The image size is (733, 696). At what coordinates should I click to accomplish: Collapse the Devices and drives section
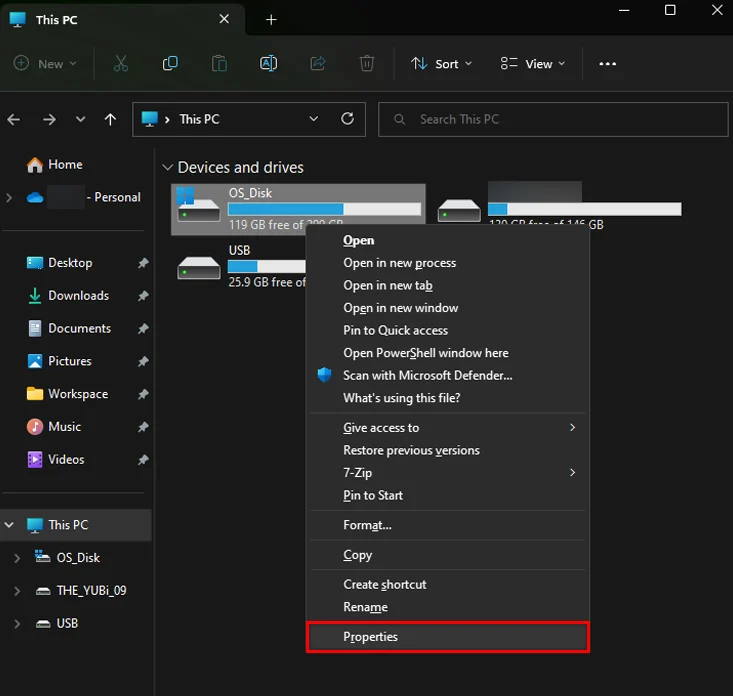166,168
